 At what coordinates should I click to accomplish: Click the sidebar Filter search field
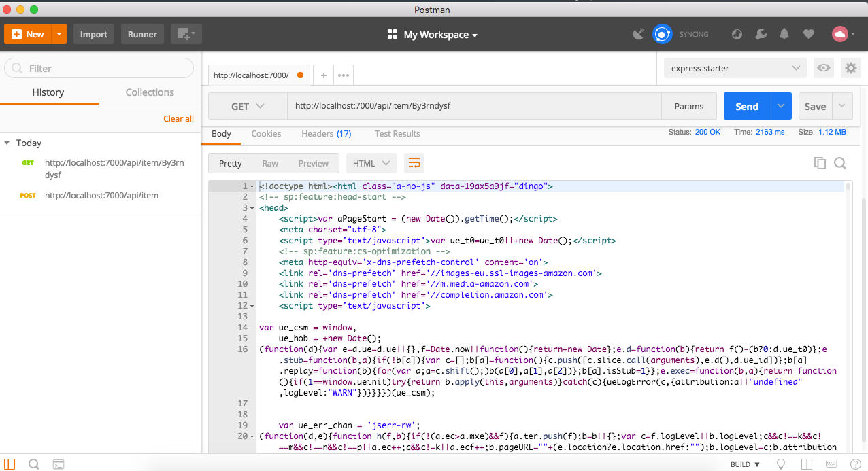tap(99, 68)
